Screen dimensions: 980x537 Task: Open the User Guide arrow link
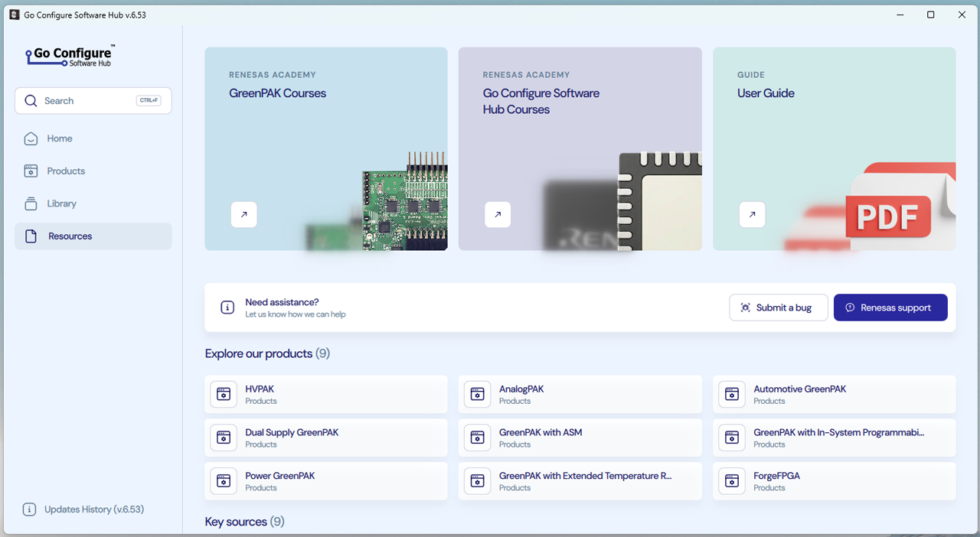pyautogui.click(x=752, y=215)
